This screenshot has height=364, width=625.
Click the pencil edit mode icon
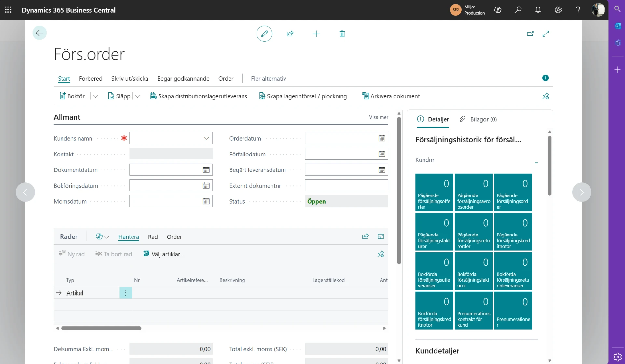click(x=264, y=34)
